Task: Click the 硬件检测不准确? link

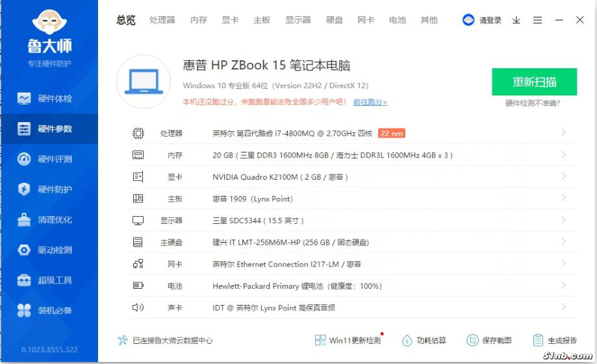Action: point(533,103)
